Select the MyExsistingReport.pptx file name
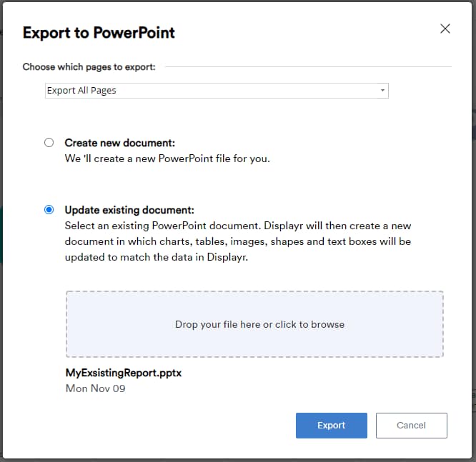This screenshot has width=476, height=462. click(124, 373)
